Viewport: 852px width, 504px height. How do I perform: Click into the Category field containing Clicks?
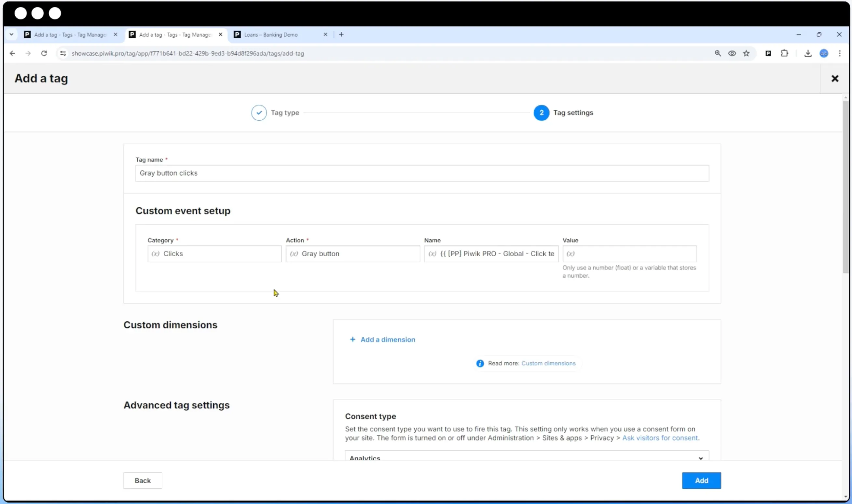pos(214,254)
